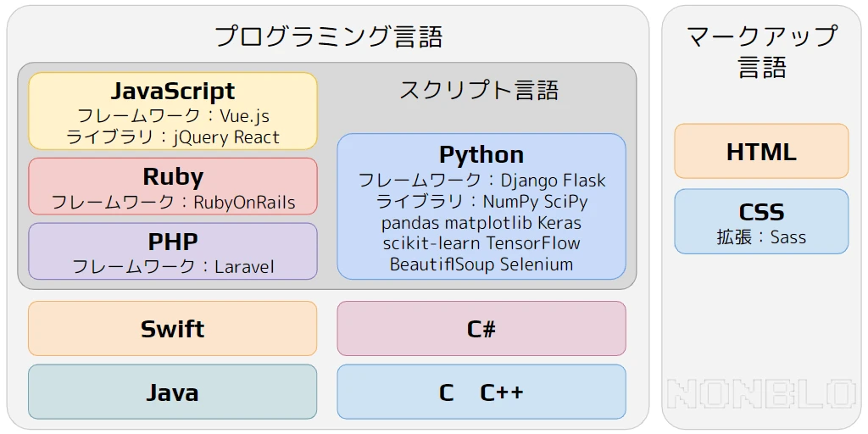
Task: Click the CSS heading
Action: click(761, 213)
